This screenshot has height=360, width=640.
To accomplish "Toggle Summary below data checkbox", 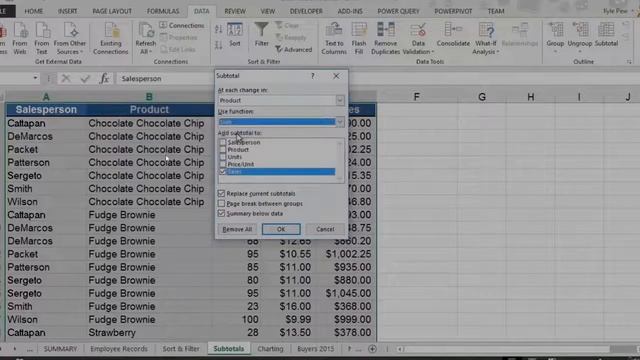I will point(221,213).
